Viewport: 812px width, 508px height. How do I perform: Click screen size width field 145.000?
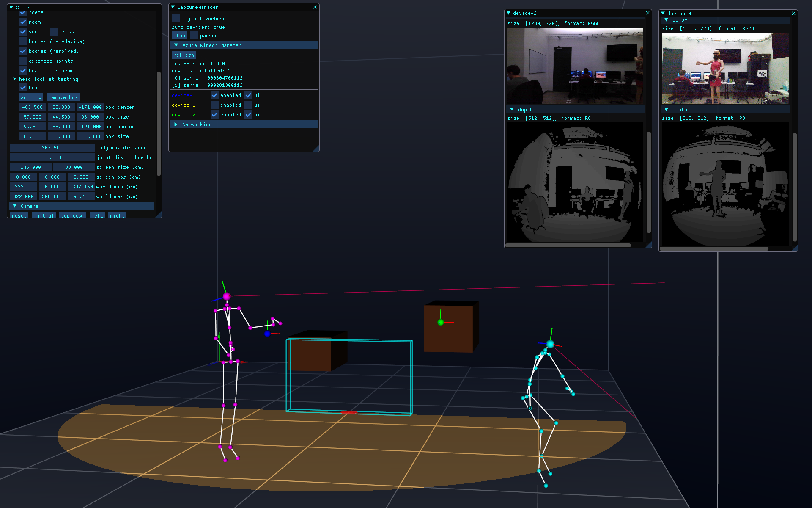pos(31,167)
